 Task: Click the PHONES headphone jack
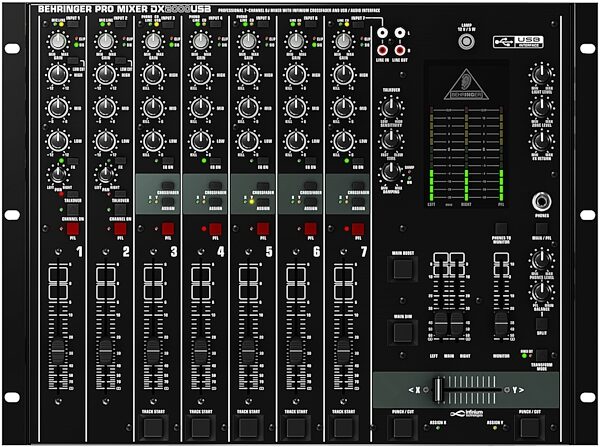541,202
